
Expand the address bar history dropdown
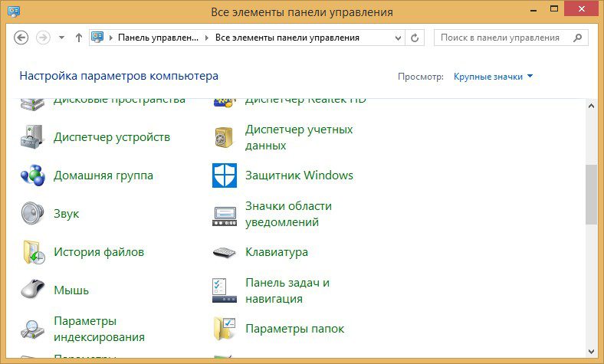coord(399,38)
